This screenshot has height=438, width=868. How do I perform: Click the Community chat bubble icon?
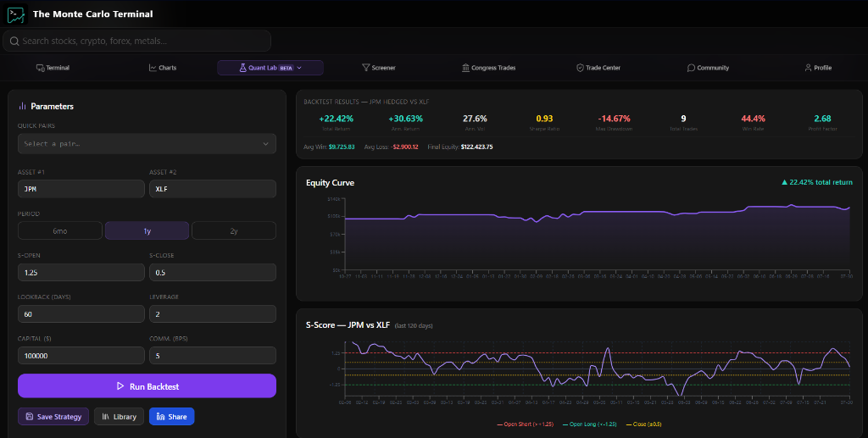point(691,68)
